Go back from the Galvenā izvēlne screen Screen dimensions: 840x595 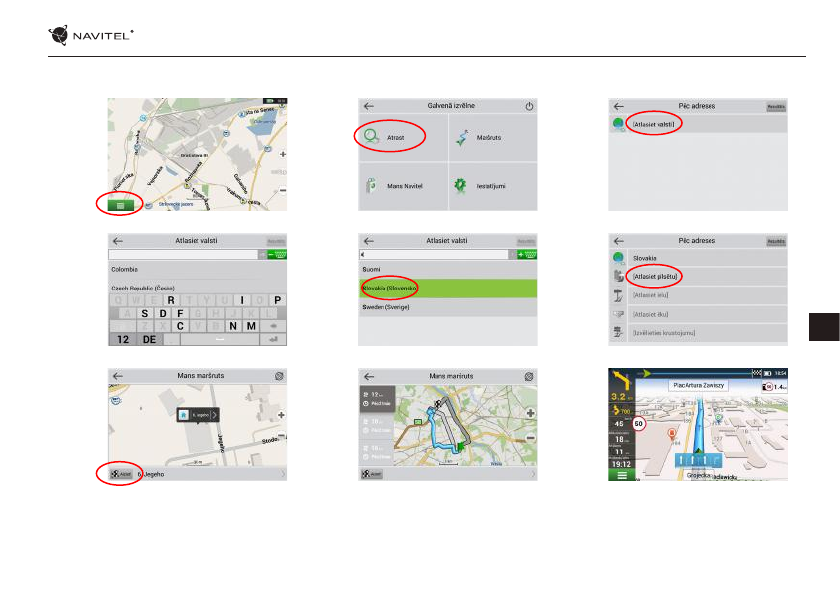[x=369, y=106]
